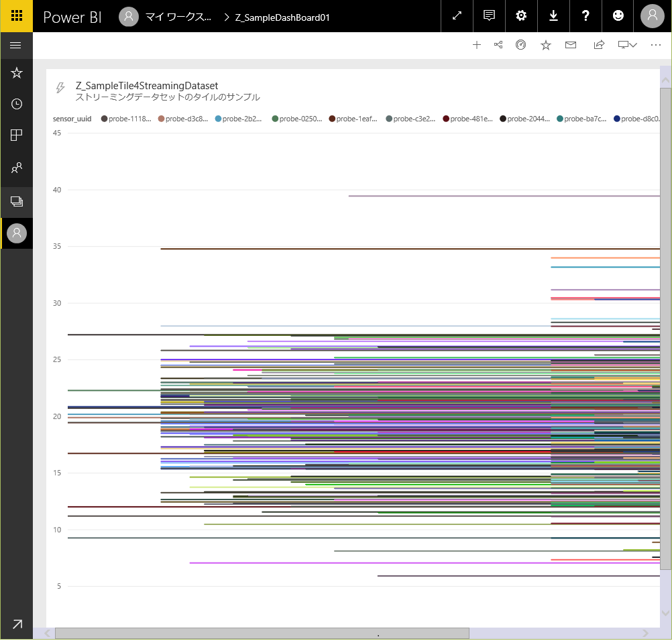This screenshot has height=641, width=672.
Task: Open Apps in the left sidebar
Action: [17, 135]
